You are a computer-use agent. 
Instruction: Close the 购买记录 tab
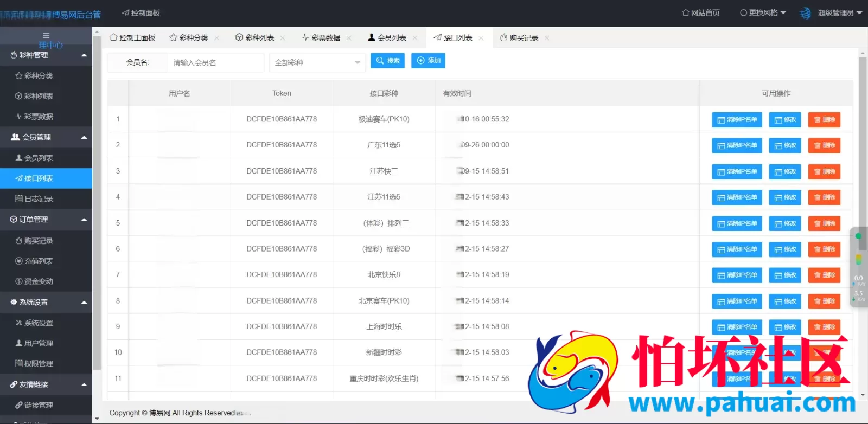click(x=547, y=38)
